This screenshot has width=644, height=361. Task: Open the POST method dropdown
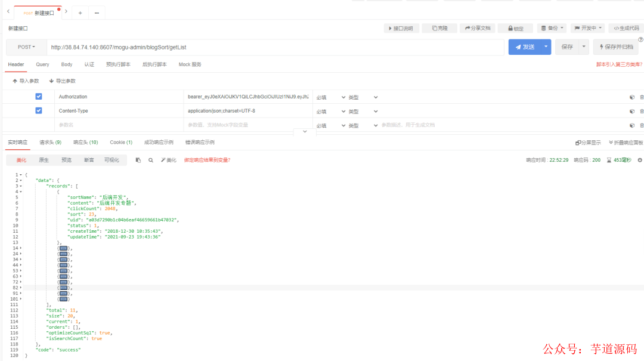click(x=26, y=47)
